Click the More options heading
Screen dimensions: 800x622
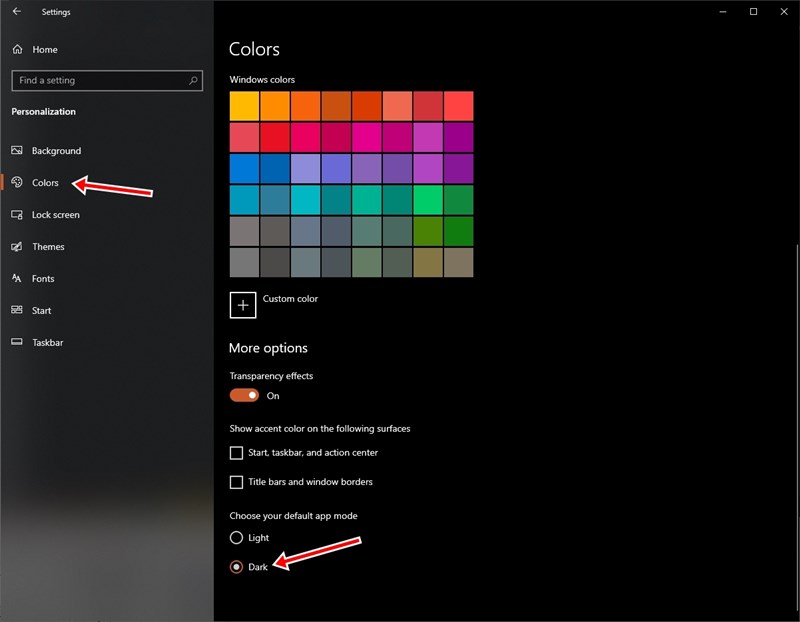[x=268, y=348]
